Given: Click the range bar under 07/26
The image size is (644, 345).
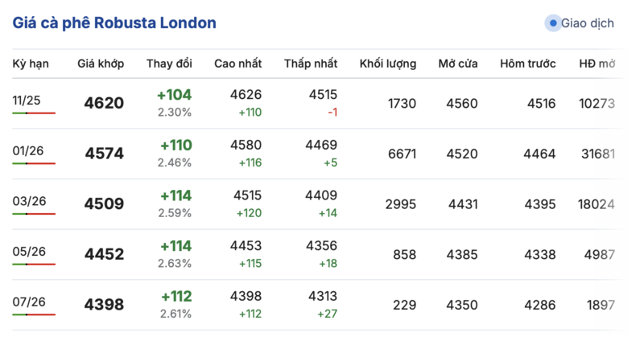Looking at the screenshot, I should tap(34, 314).
